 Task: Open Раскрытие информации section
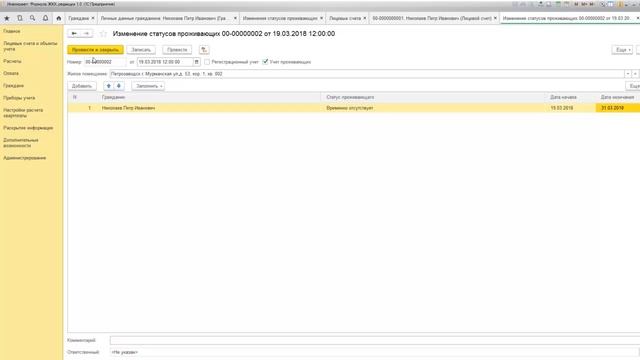pos(28,128)
